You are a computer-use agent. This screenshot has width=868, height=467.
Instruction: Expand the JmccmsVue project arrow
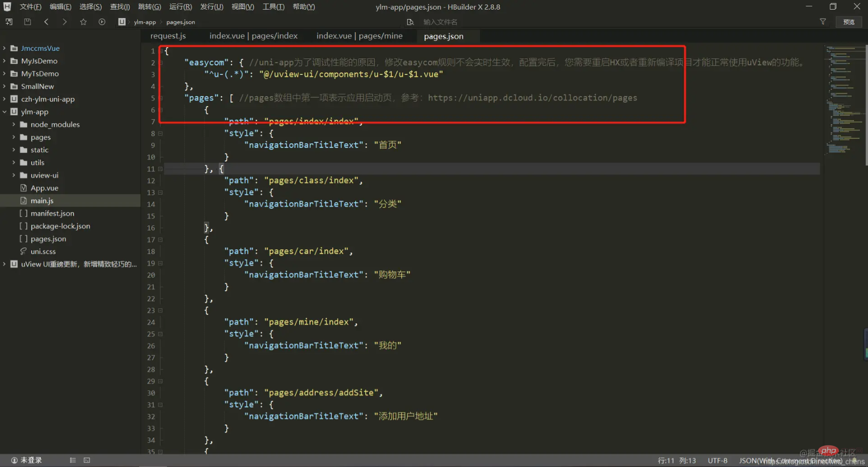(x=5, y=48)
